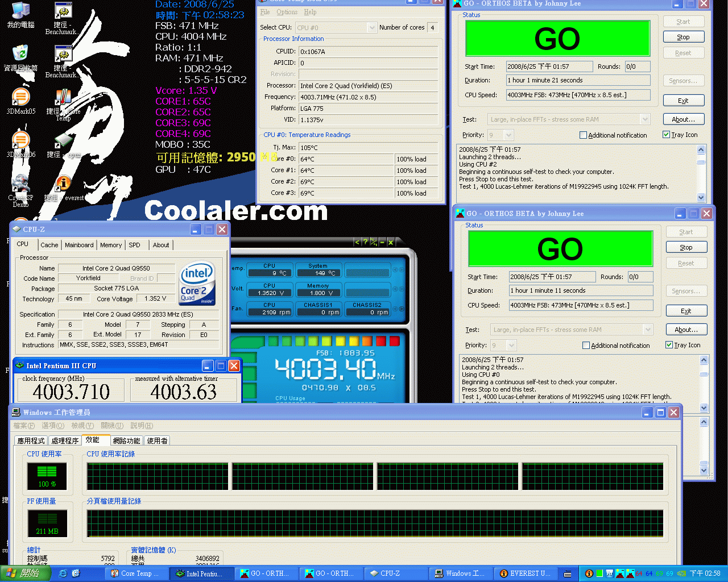Open the Help menu in Core Temp

coord(310,12)
